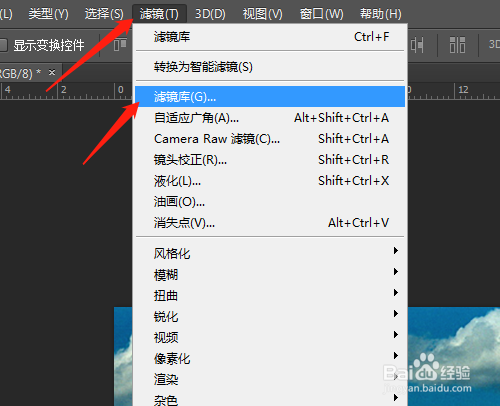The image size is (500, 406).
Task: Open Camera Raw 滤镜(C)...
Action: click(270, 139)
